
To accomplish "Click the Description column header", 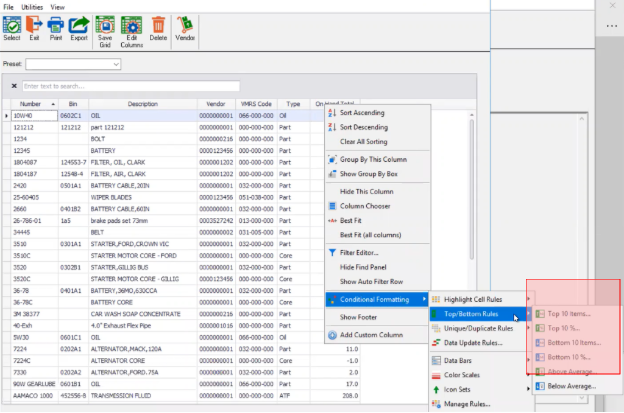I will click(x=142, y=103).
